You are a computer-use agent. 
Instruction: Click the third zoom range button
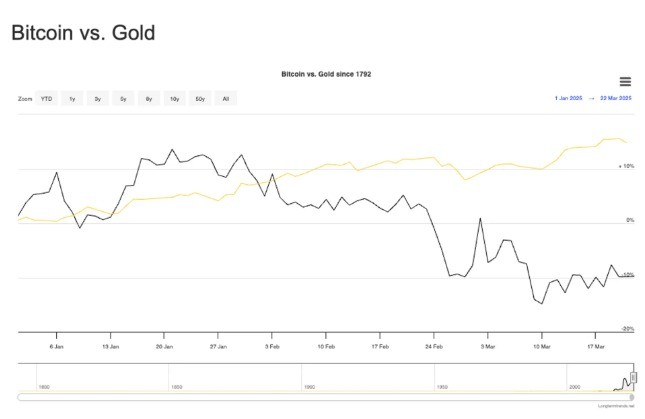pyautogui.click(x=97, y=99)
